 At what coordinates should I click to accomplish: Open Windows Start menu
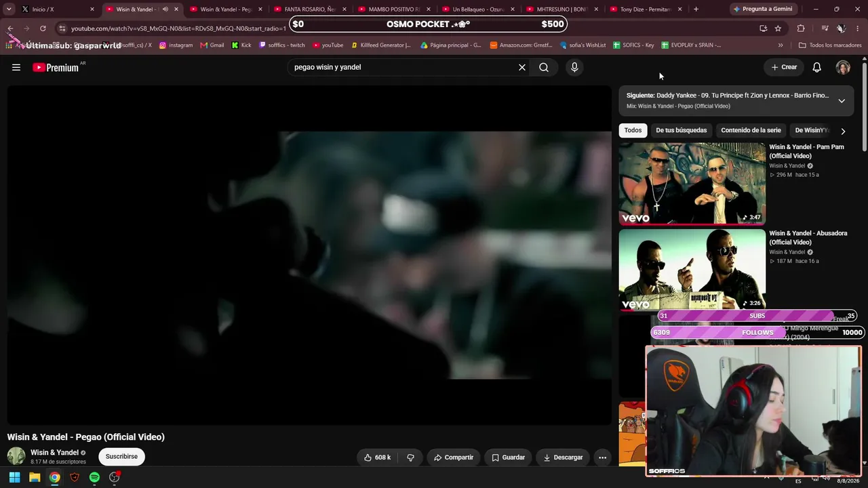point(14,477)
